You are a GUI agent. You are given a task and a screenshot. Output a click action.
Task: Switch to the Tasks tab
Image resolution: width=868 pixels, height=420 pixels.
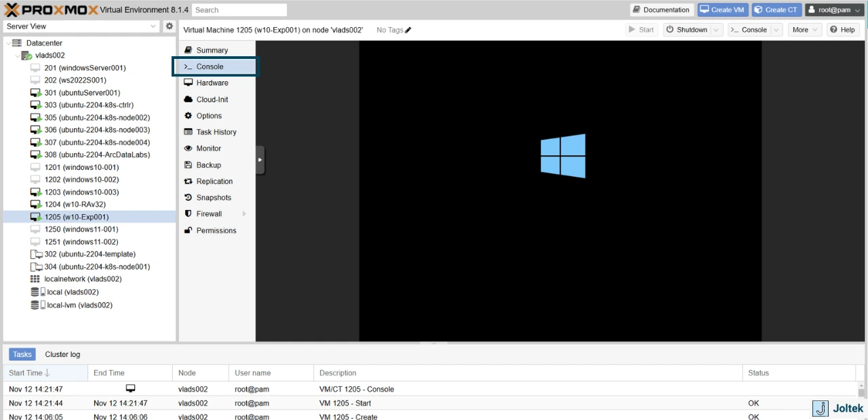(22, 354)
